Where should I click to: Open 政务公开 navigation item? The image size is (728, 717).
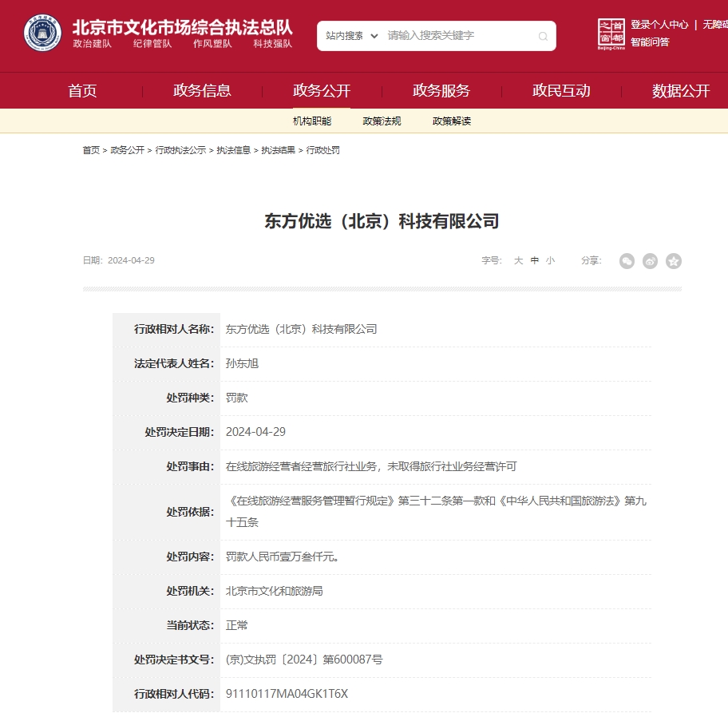(322, 90)
